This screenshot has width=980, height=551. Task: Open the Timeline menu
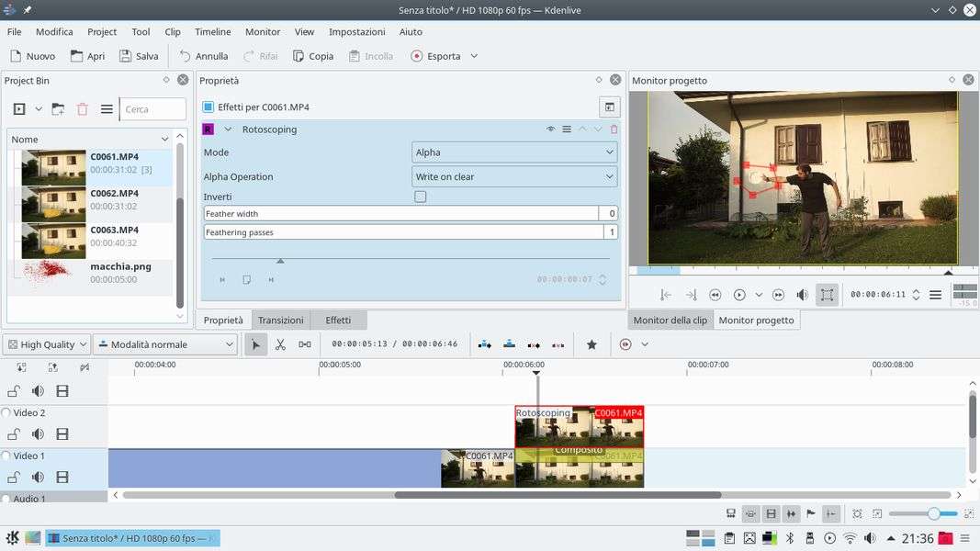[x=212, y=31]
